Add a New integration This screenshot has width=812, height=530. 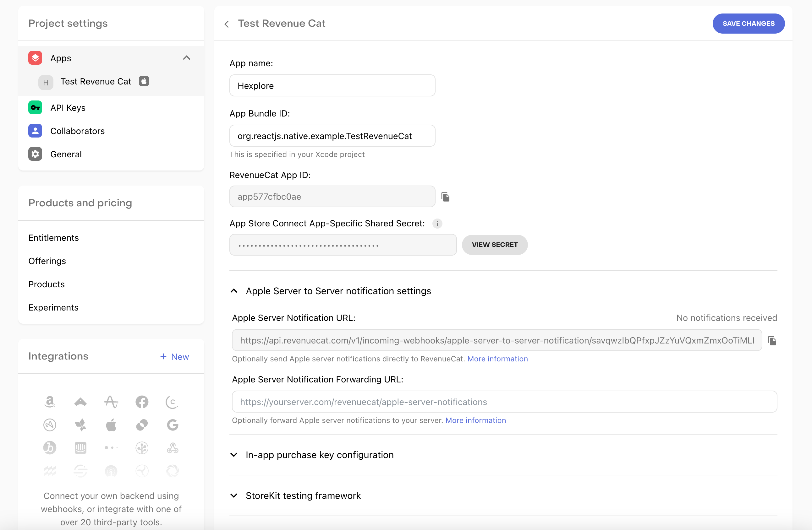click(175, 356)
